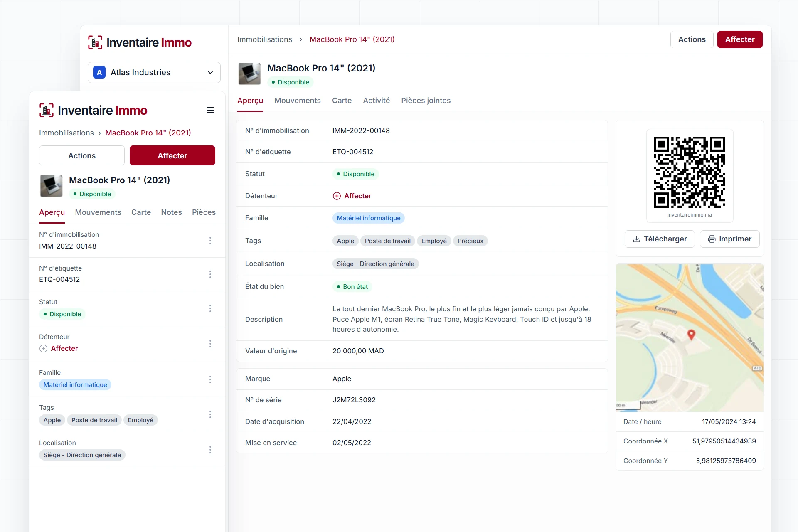Open options for N° d'immobilisation row
The height and width of the screenshot is (532, 798).
pyautogui.click(x=210, y=241)
